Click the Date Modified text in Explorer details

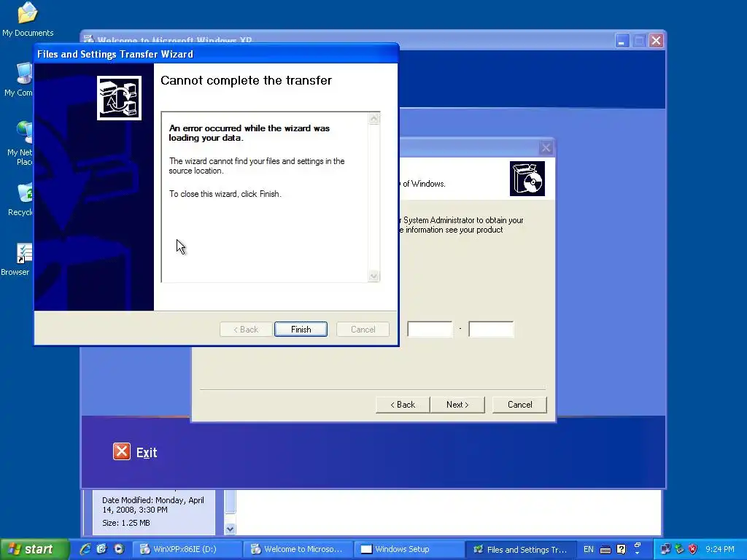tap(153, 505)
